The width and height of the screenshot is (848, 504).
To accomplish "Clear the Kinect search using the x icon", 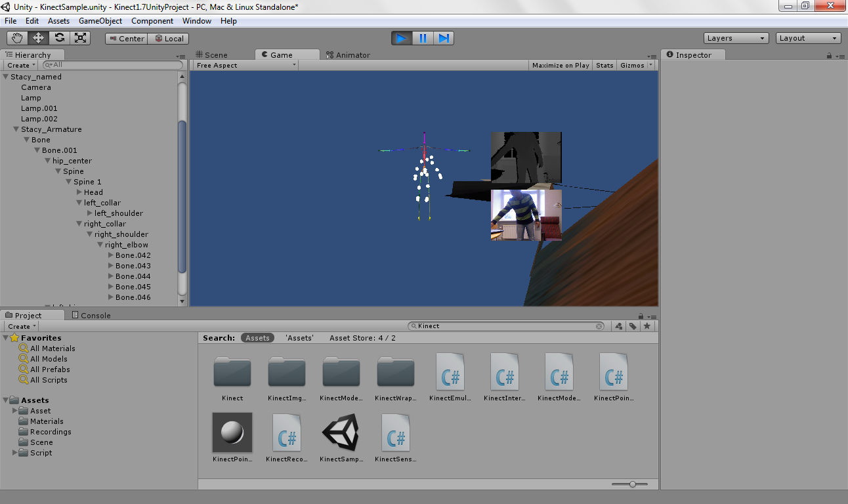I will tap(597, 325).
